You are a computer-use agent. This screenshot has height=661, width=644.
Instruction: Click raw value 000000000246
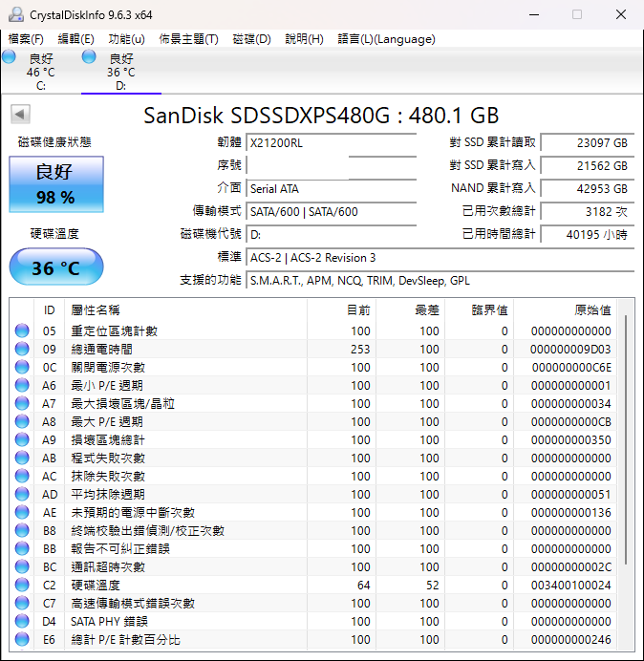(571, 639)
